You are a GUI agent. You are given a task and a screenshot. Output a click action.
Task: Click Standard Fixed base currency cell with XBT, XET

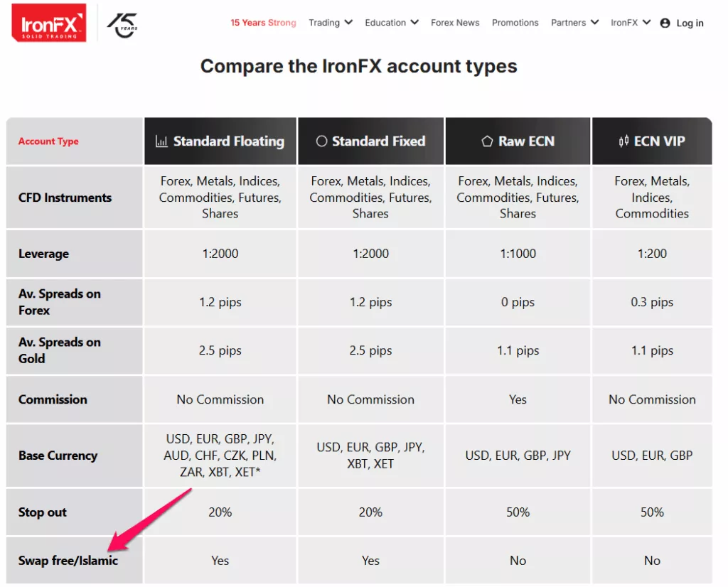pyautogui.click(x=370, y=456)
